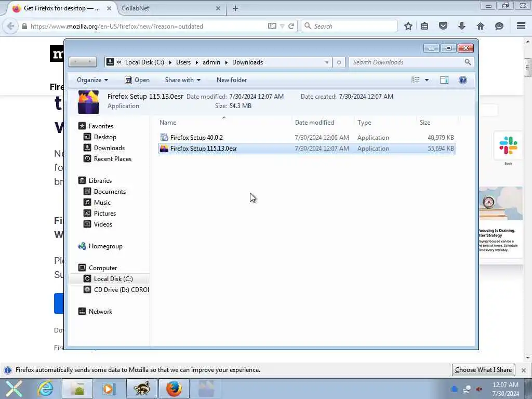Click the reload icon in Firefox address bar
Viewport: 532px width, 399px height.
[x=291, y=26]
